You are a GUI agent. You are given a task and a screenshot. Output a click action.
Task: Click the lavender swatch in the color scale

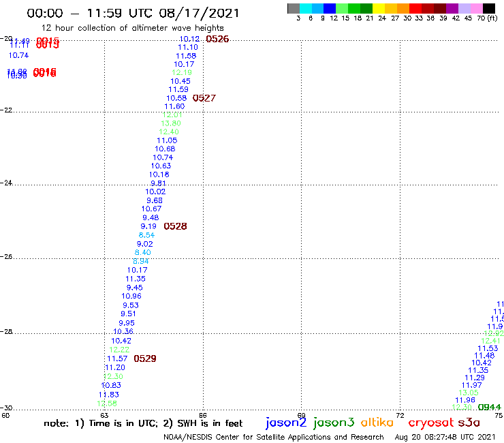pos(464,8)
